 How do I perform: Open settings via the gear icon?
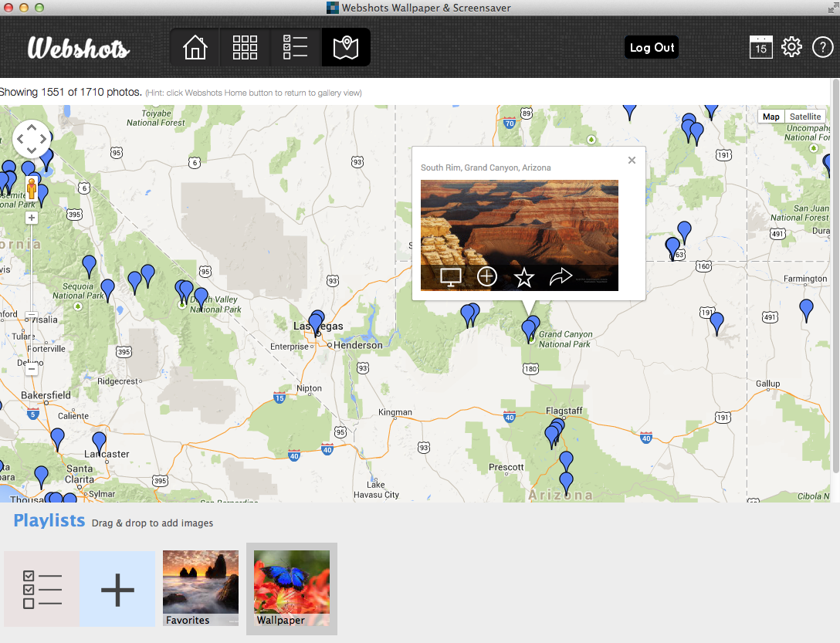pos(791,47)
